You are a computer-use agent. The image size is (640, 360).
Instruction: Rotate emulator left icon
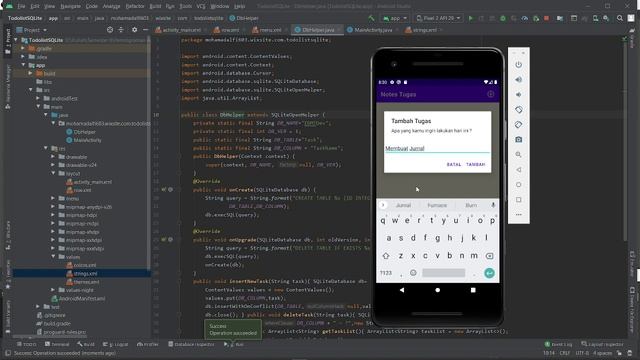pos(518,110)
